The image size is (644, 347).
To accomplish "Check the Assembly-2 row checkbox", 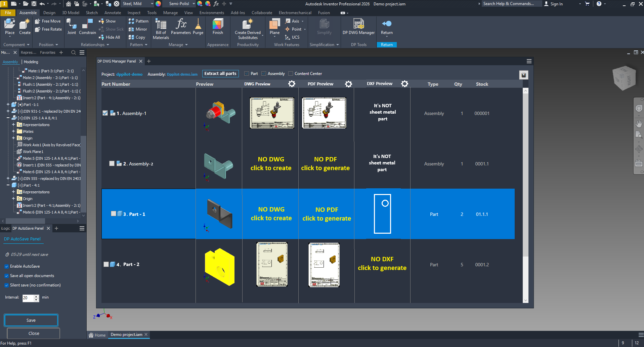I will click(x=112, y=163).
